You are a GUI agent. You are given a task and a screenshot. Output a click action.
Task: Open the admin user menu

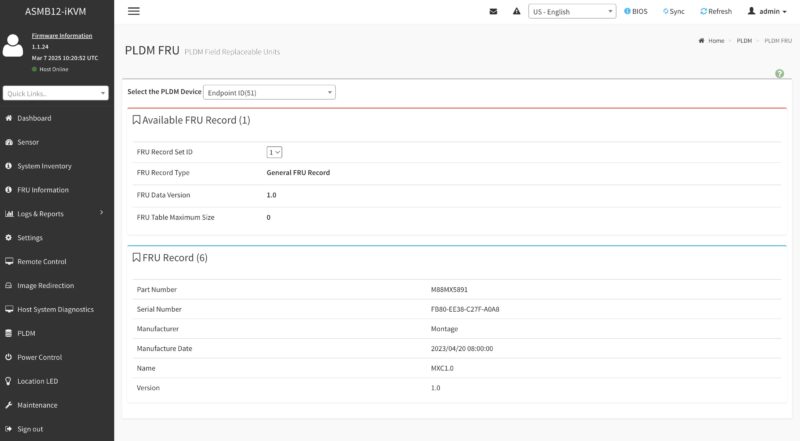tap(769, 11)
